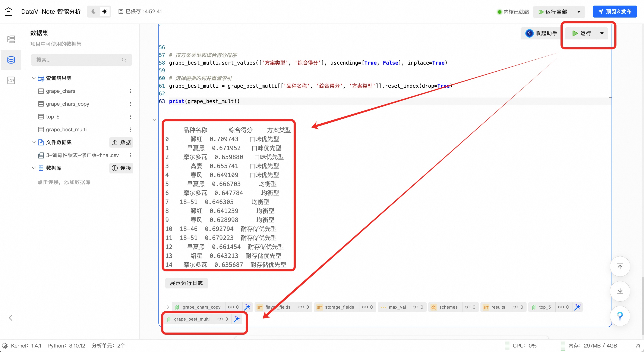Open the dataset database sidebar icon
Viewport: 644px width, 352px height.
[x=11, y=60]
